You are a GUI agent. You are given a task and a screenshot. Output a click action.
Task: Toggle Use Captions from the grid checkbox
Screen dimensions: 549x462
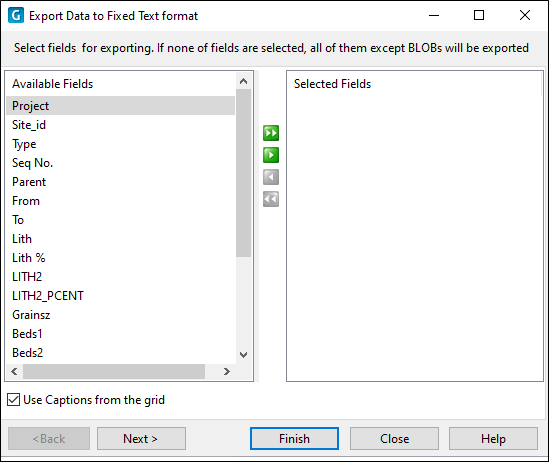tap(13, 400)
